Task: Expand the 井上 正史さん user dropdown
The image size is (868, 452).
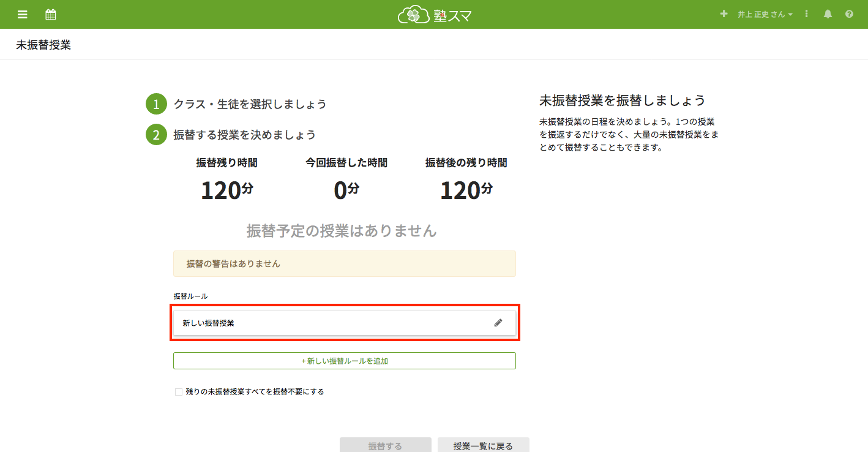Action: tap(765, 14)
